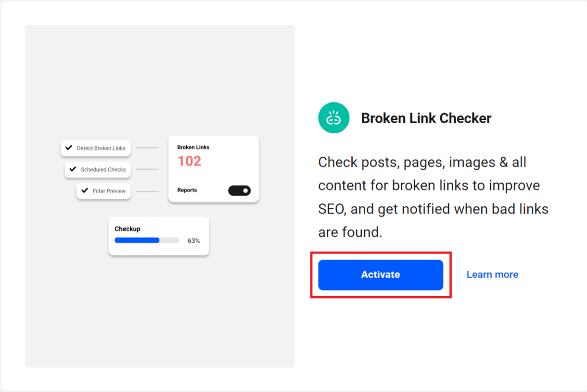The image size is (587, 392).
Task: Click the blue Checkup progress bar
Action: point(137,240)
